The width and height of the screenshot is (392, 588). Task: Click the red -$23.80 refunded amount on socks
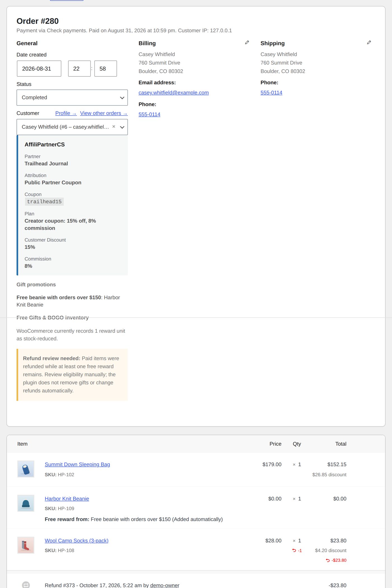[336, 560]
